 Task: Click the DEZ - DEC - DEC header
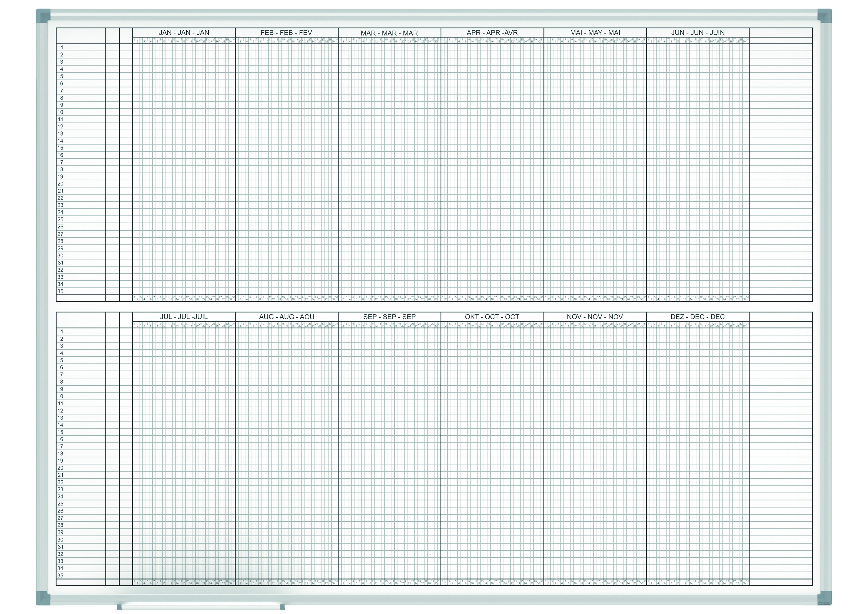[697, 317]
